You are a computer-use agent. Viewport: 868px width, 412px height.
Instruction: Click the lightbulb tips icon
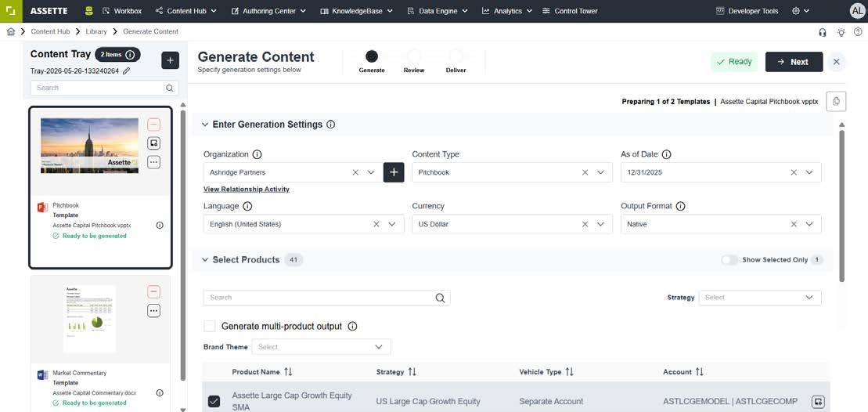coord(841,32)
